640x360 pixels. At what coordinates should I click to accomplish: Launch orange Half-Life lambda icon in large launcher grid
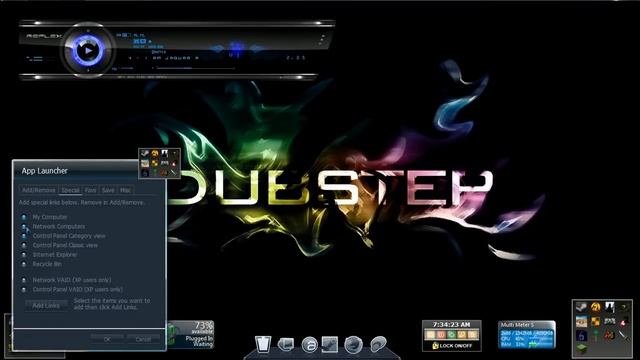click(x=596, y=307)
